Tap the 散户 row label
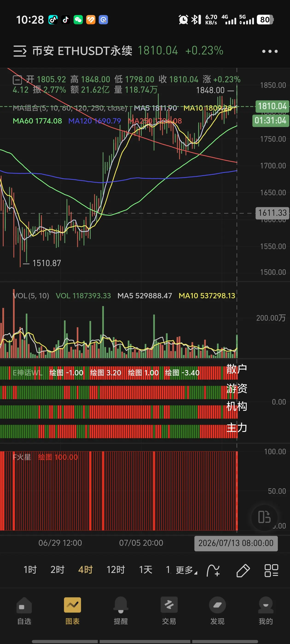The image size is (290, 644). (237, 369)
